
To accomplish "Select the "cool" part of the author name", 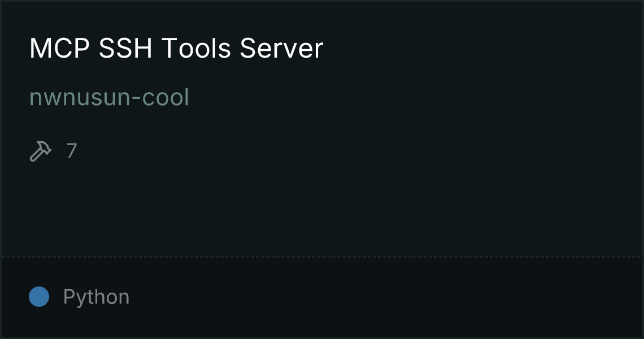I will [166, 97].
